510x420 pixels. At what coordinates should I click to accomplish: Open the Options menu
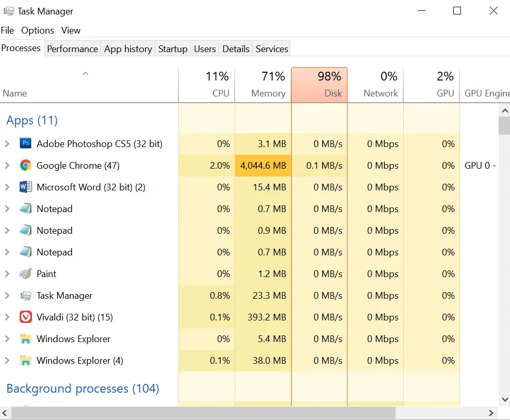(x=38, y=30)
